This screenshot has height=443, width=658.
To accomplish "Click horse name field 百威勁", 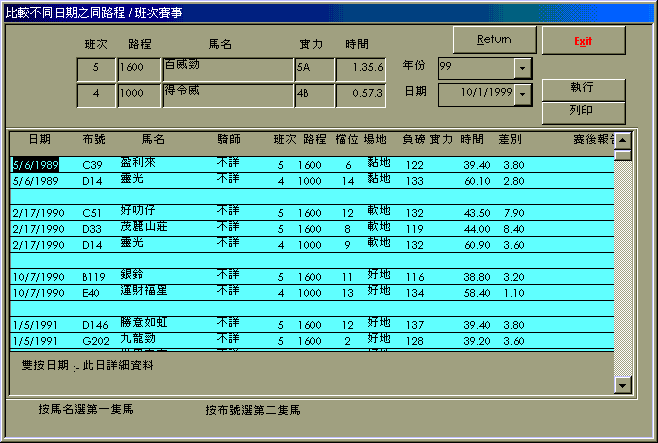I will [x=228, y=68].
